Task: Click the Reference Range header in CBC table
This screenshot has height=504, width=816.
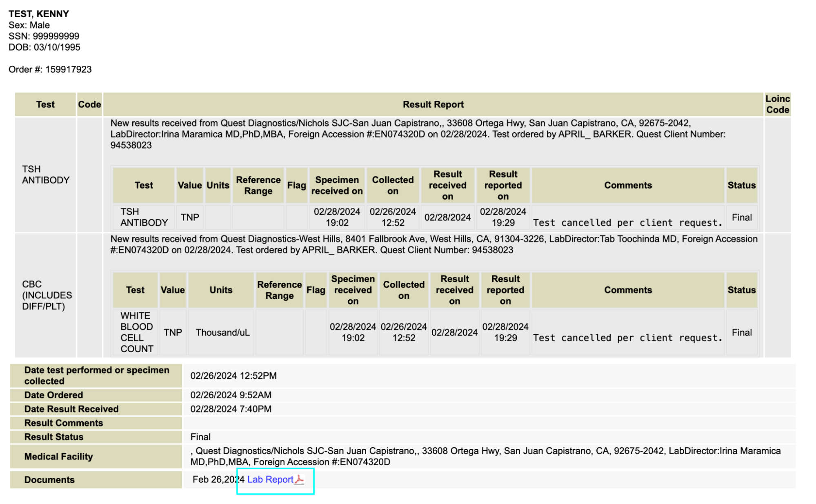Action: tap(279, 290)
